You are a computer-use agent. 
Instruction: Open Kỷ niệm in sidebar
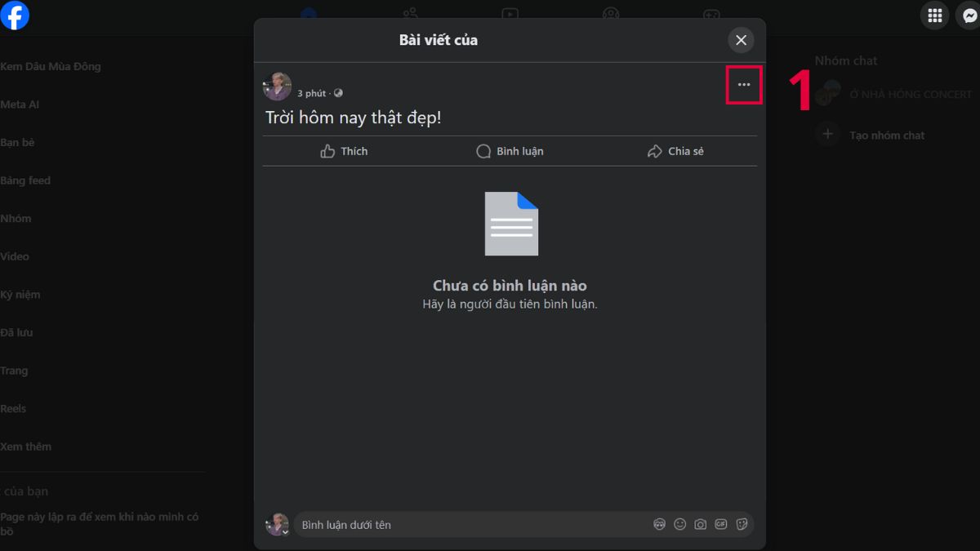tap(20, 295)
